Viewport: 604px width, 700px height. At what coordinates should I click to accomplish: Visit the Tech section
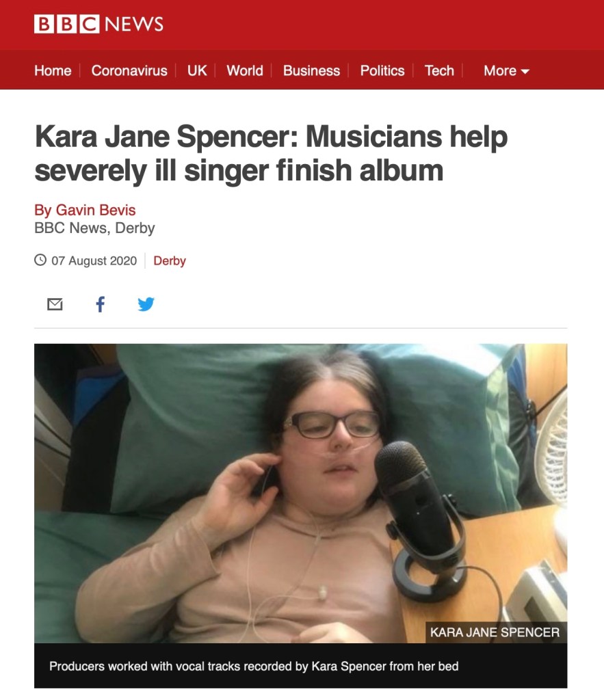[439, 70]
